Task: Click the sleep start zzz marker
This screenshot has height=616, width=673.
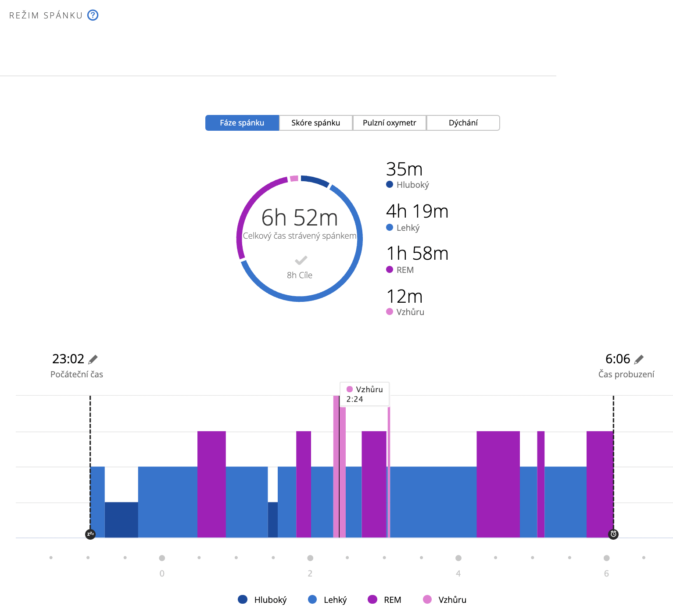Action: point(90,534)
